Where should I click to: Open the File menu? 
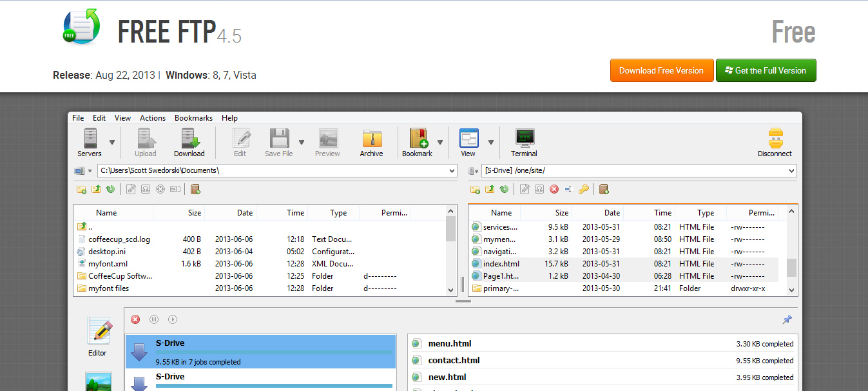[x=78, y=118]
